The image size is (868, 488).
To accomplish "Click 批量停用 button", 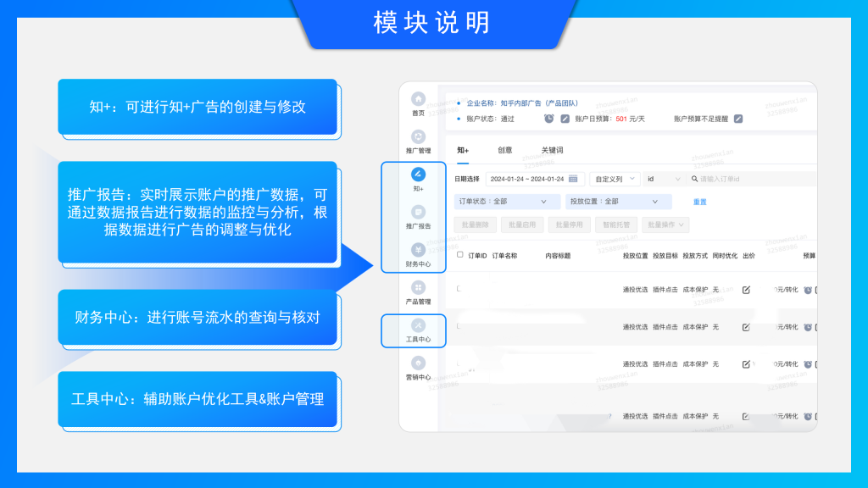I will tap(569, 225).
